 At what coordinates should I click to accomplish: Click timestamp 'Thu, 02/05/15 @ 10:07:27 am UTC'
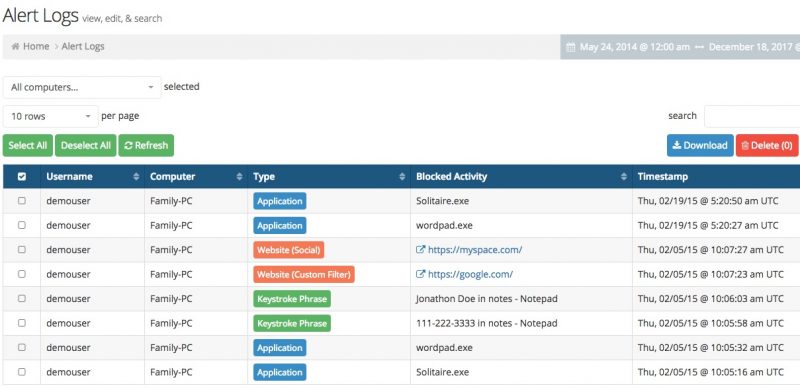click(x=711, y=250)
